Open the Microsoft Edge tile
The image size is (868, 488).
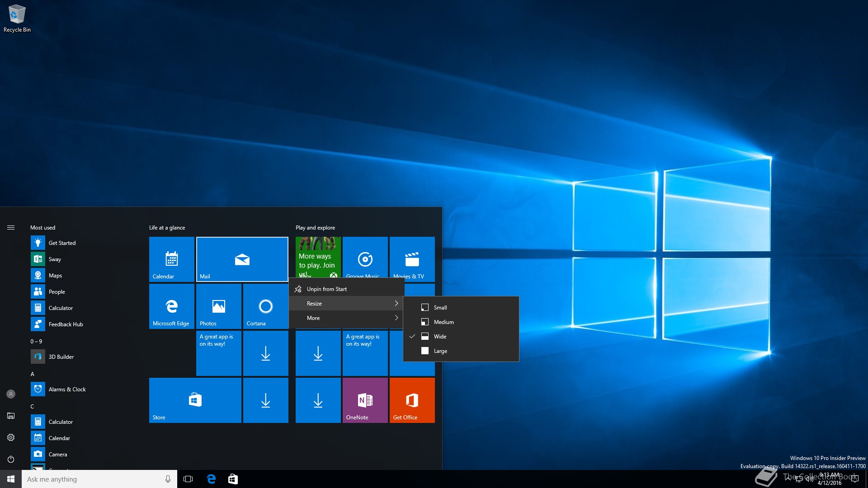172,306
